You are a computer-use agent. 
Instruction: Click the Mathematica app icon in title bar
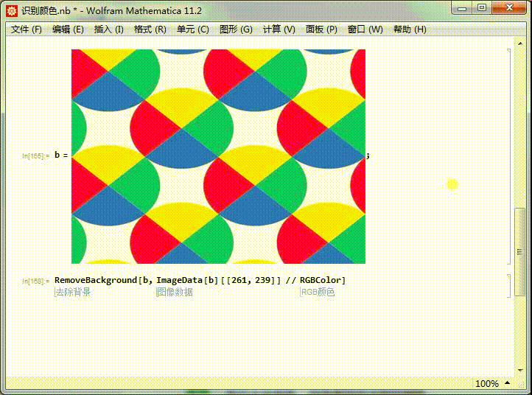tap(12, 11)
